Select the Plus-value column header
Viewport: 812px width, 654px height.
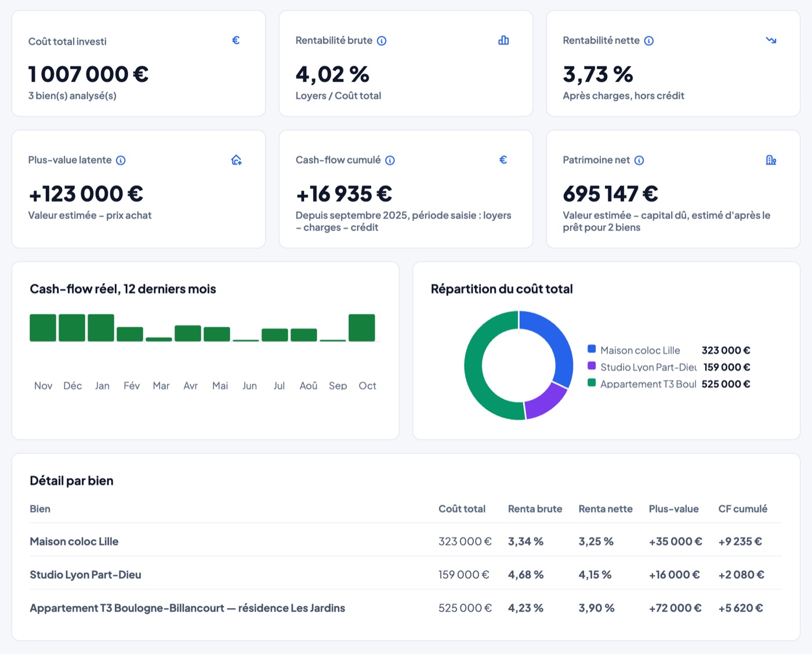point(674,509)
